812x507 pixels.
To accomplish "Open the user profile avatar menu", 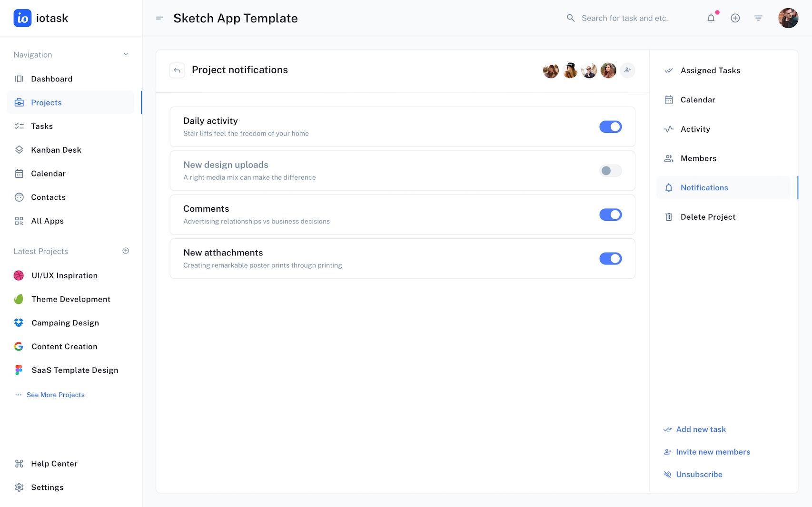I will [788, 18].
